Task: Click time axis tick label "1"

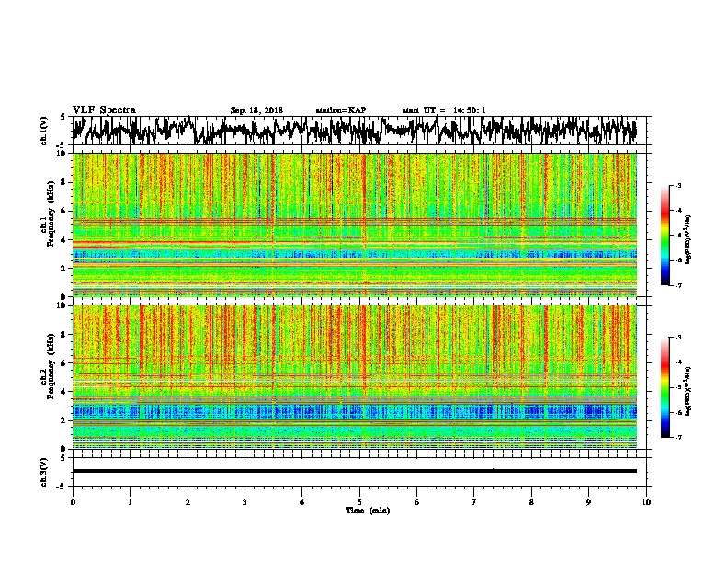Action: [130, 502]
